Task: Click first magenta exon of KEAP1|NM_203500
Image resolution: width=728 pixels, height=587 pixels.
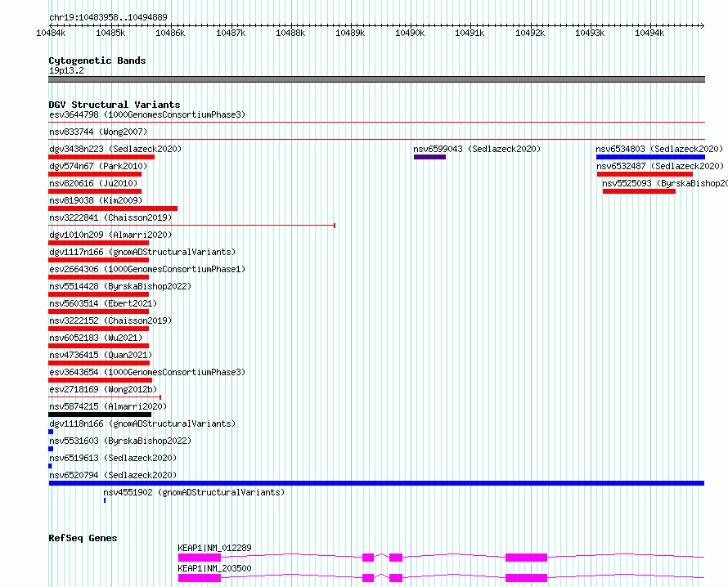Action: tap(200, 578)
